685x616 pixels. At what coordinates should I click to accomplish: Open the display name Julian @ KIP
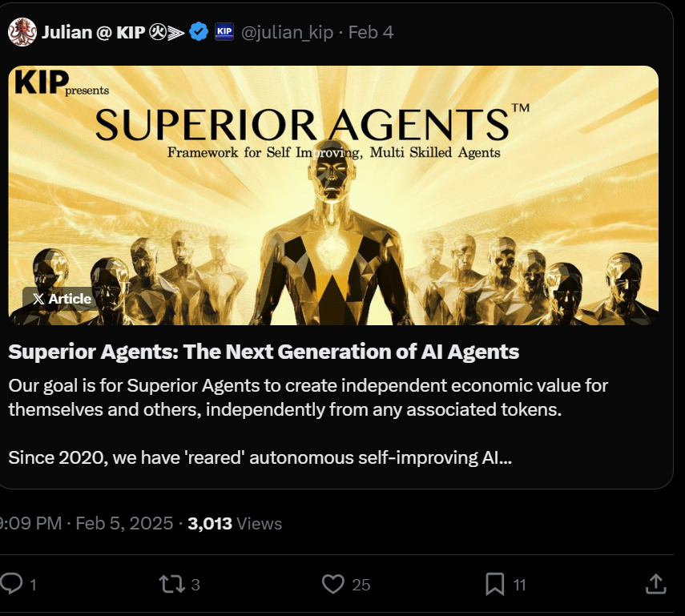[94, 32]
